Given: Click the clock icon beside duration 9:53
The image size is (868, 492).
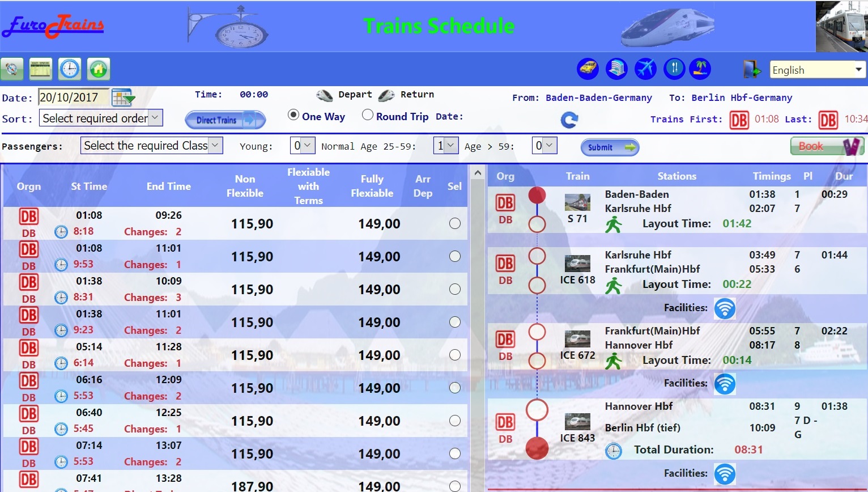Looking at the screenshot, I should pyautogui.click(x=61, y=265).
